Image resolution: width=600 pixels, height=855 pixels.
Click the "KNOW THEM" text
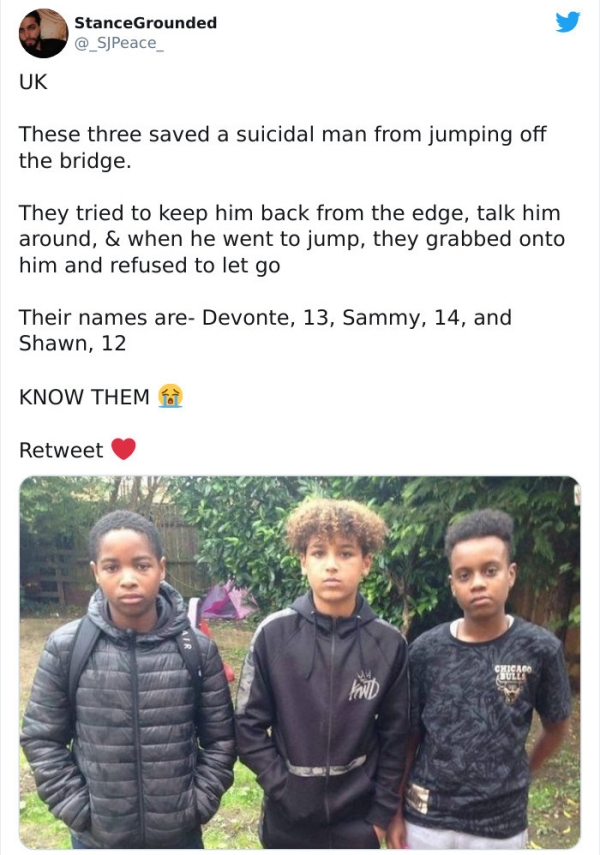pyautogui.click(x=84, y=396)
